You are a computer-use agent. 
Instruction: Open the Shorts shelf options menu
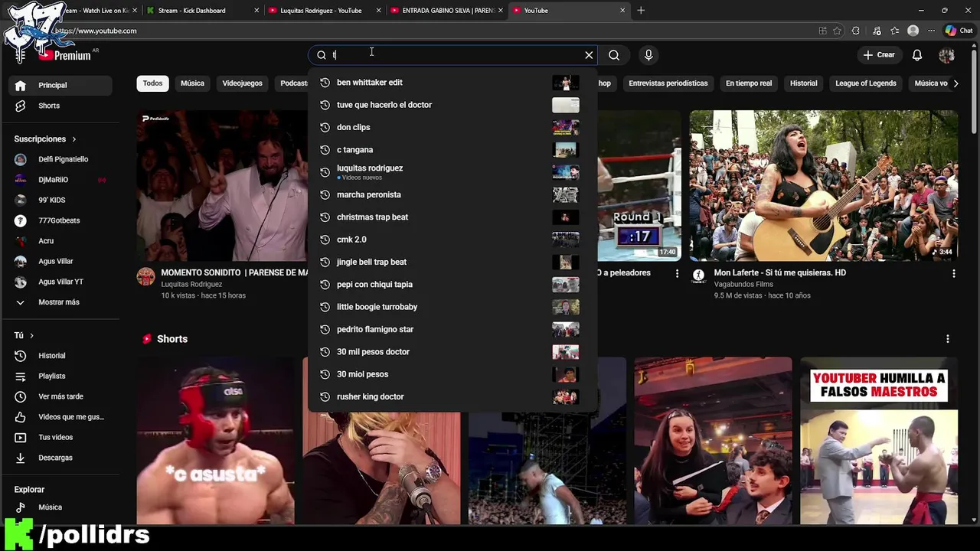point(948,339)
